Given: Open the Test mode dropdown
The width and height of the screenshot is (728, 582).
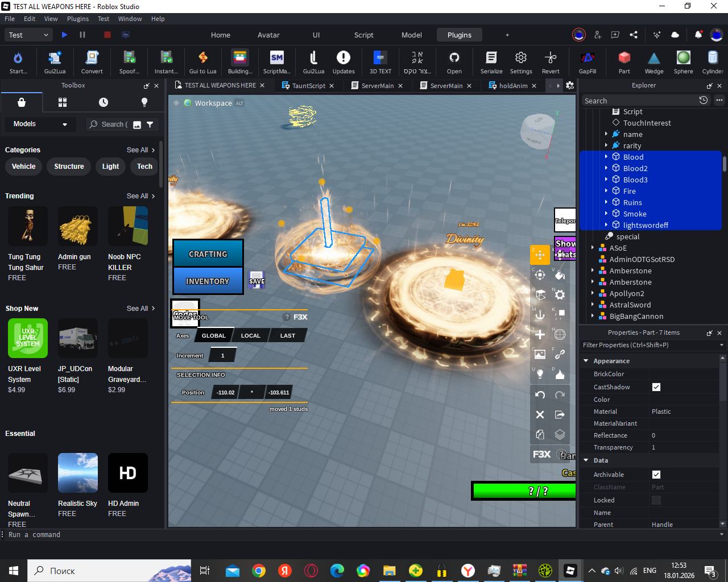Looking at the screenshot, I should tap(29, 35).
